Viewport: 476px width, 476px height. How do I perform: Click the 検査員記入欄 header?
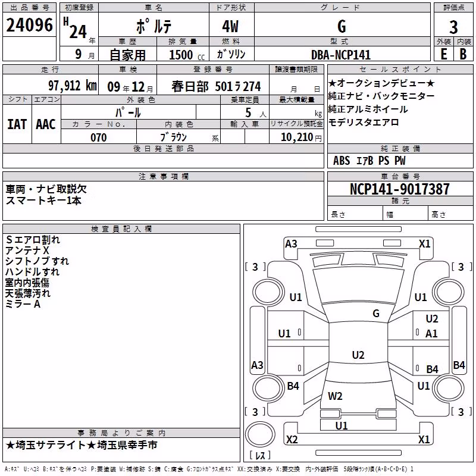(x=121, y=229)
